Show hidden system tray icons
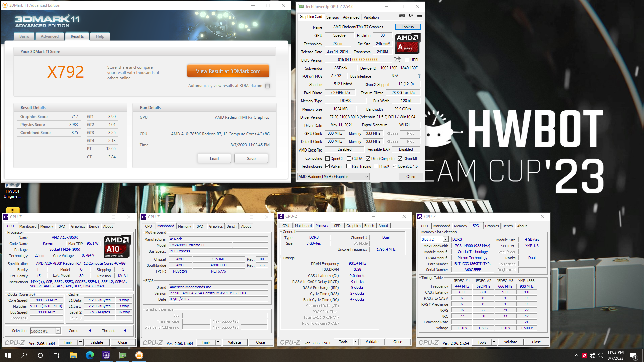 click(x=576, y=355)
